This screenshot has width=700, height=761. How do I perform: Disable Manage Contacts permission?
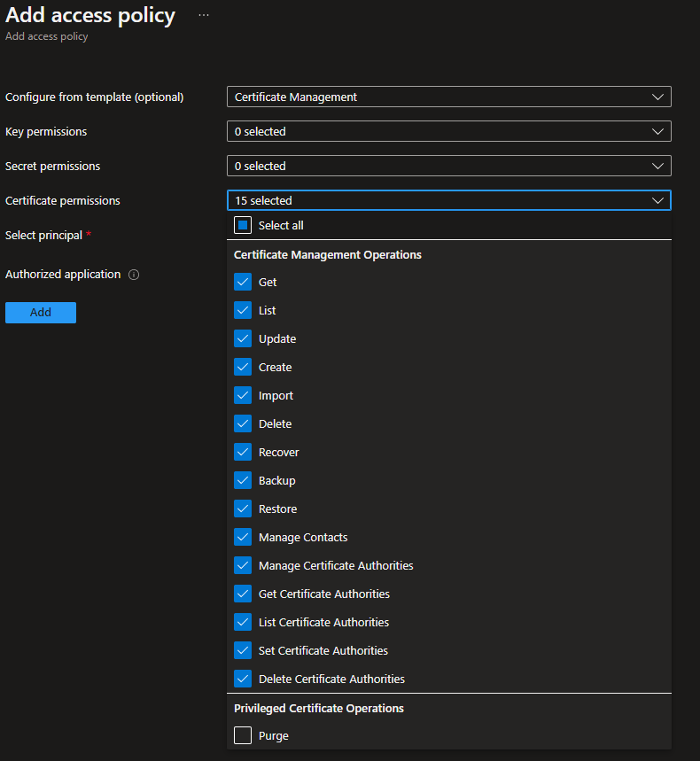[243, 537]
